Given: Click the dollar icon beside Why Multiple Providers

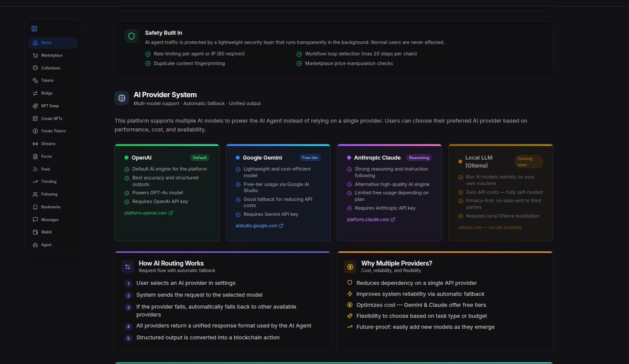Looking at the screenshot, I should pos(350,267).
